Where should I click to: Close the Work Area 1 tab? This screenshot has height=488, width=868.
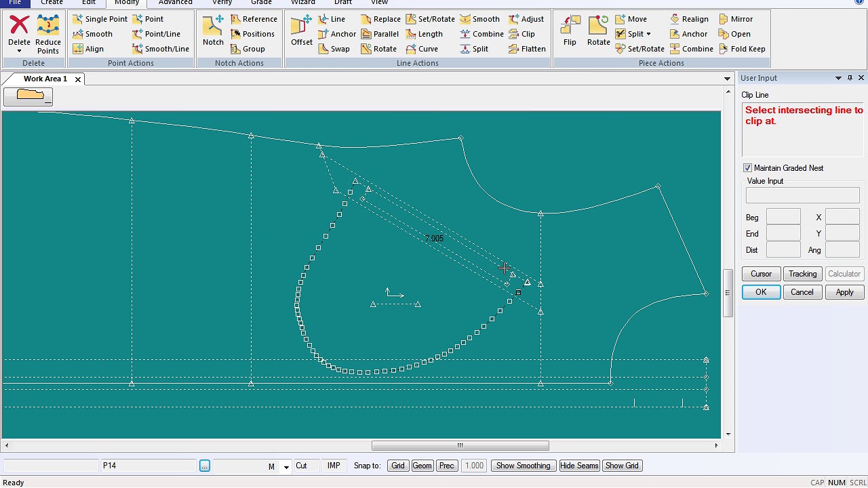point(77,79)
